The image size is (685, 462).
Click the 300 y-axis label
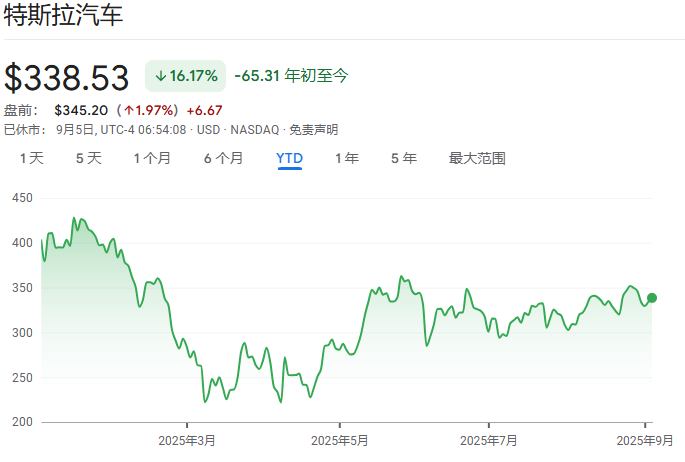point(22,333)
